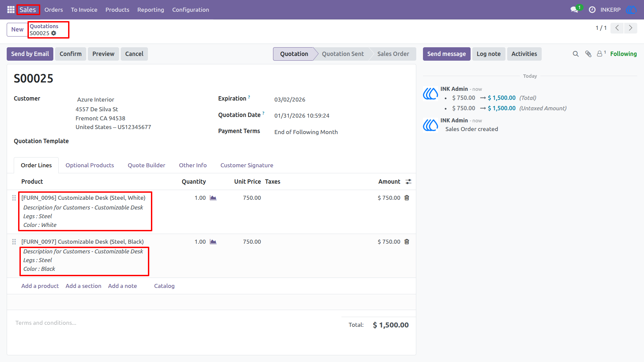Click the gear icon next to S00025
The width and height of the screenshot is (644, 362).
click(54, 33)
